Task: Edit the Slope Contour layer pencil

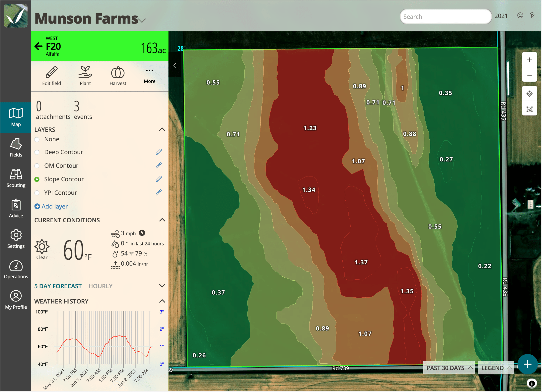Action: pos(159,179)
